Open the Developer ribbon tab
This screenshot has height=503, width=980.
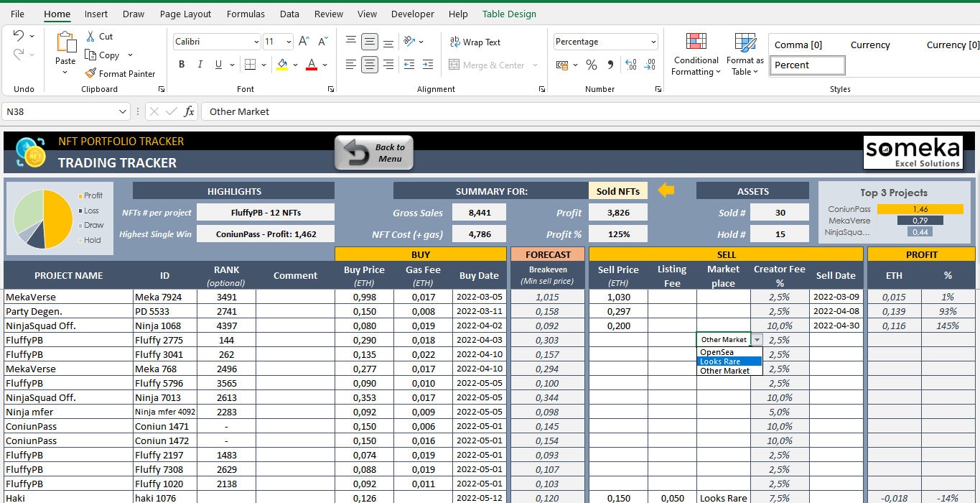pyautogui.click(x=412, y=14)
